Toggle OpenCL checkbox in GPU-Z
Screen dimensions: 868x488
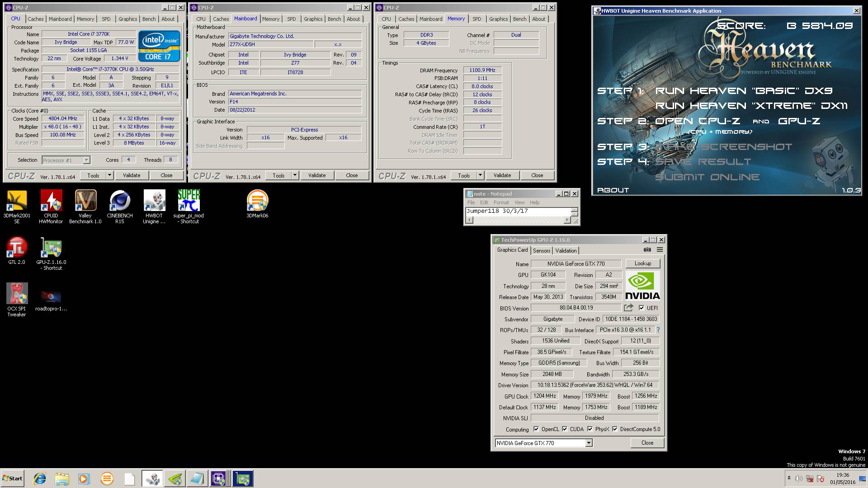click(x=536, y=429)
